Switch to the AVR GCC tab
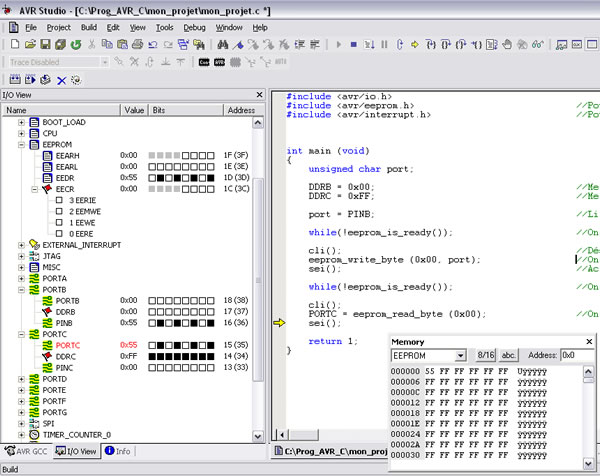The height and width of the screenshot is (476, 600). 25,451
